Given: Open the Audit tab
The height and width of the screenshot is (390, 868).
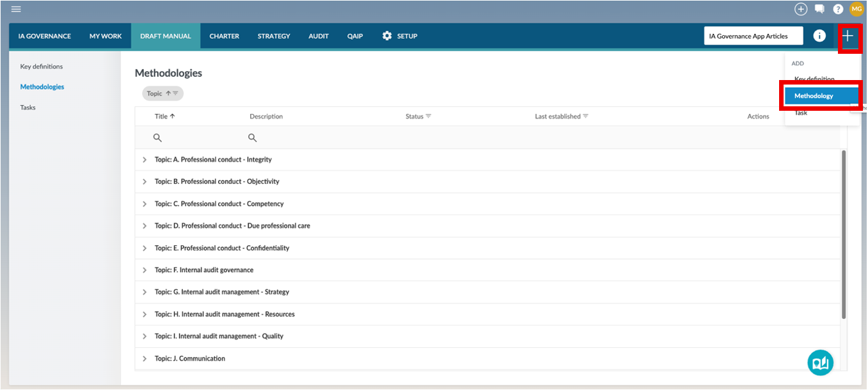Looking at the screenshot, I should (x=319, y=37).
